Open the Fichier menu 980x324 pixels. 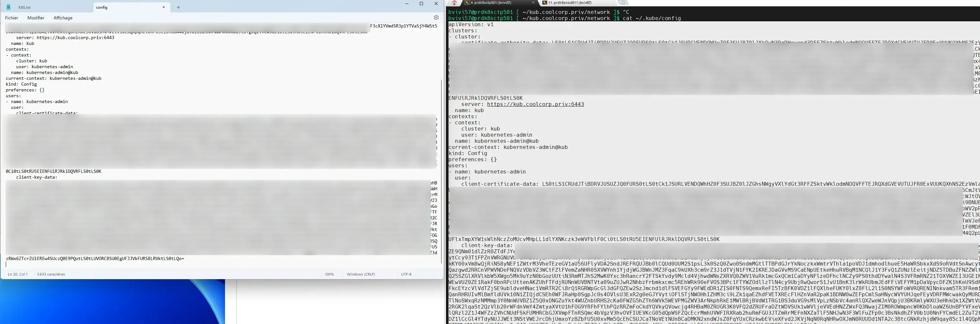(x=12, y=18)
